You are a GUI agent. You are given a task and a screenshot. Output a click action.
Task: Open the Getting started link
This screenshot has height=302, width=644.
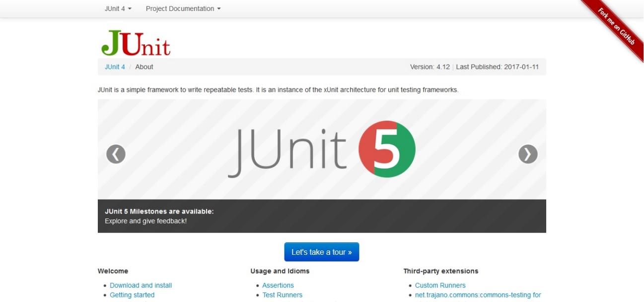[132, 295]
